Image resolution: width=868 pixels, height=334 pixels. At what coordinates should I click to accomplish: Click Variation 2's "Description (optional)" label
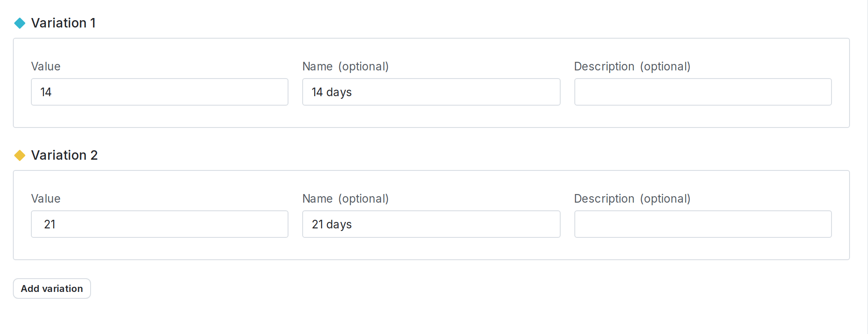pyautogui.click(x=632, y=199)
